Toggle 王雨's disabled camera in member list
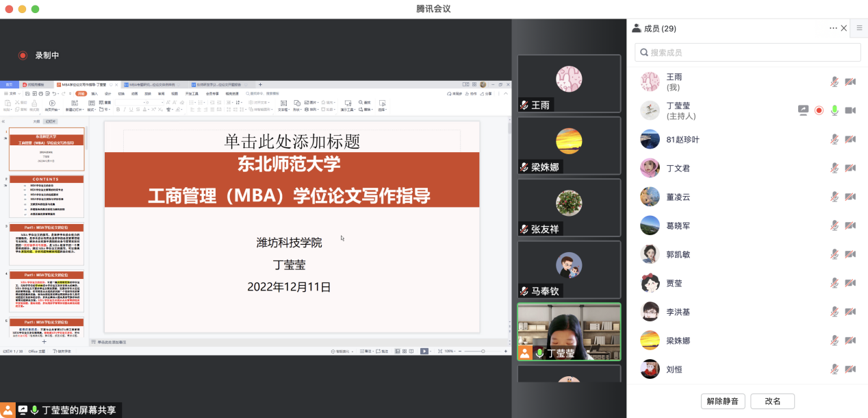Image resolution: width=868 pixels, height=418 pixels. 850,82
